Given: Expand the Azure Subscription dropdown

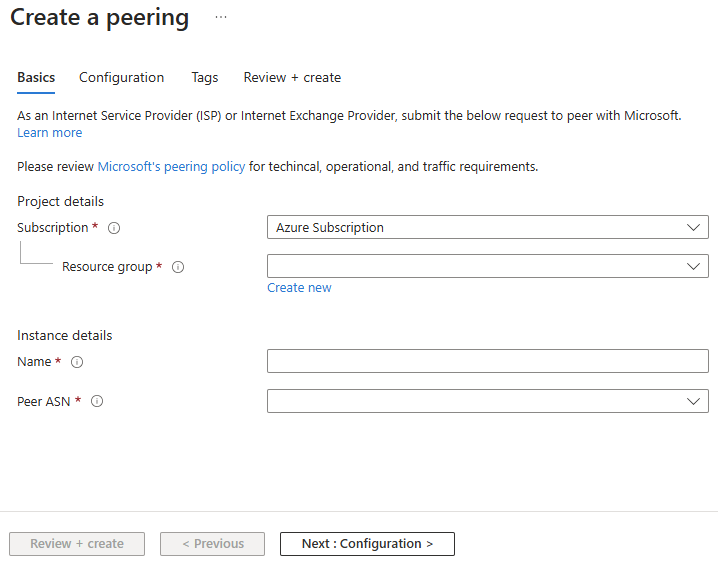Looking at the screenshot, I should point(487,228).
